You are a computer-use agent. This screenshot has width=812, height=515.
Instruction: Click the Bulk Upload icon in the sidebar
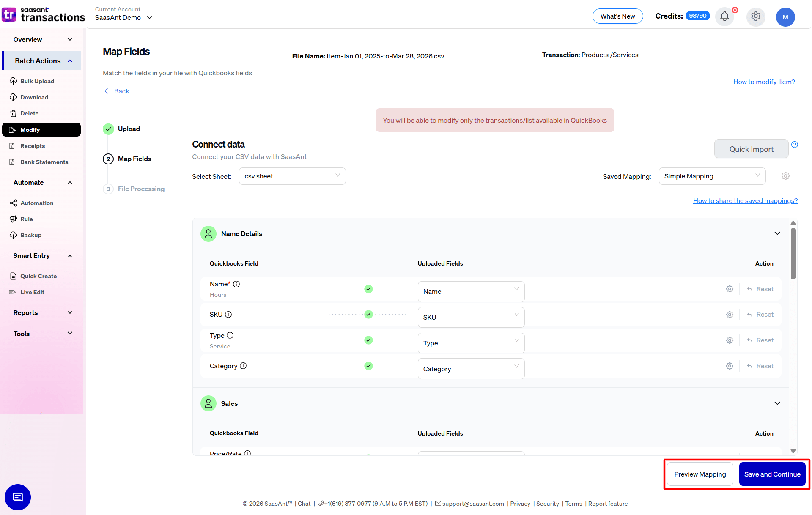[x=14, y=81]
